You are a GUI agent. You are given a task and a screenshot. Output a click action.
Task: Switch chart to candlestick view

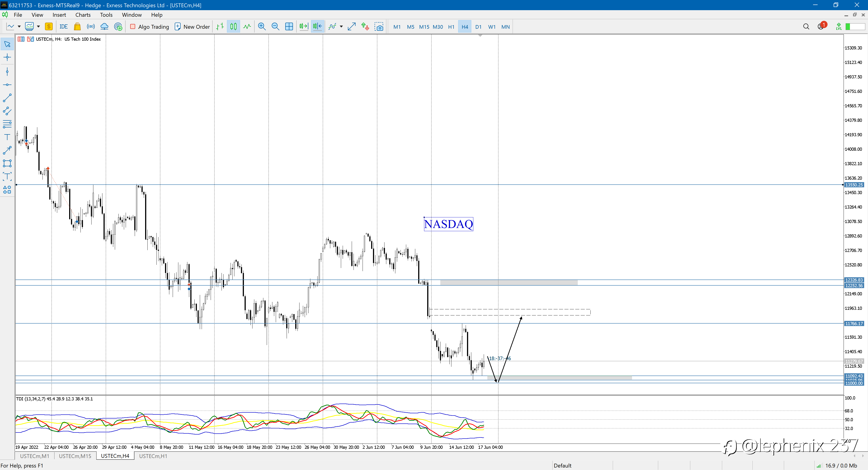coord(234,27)
